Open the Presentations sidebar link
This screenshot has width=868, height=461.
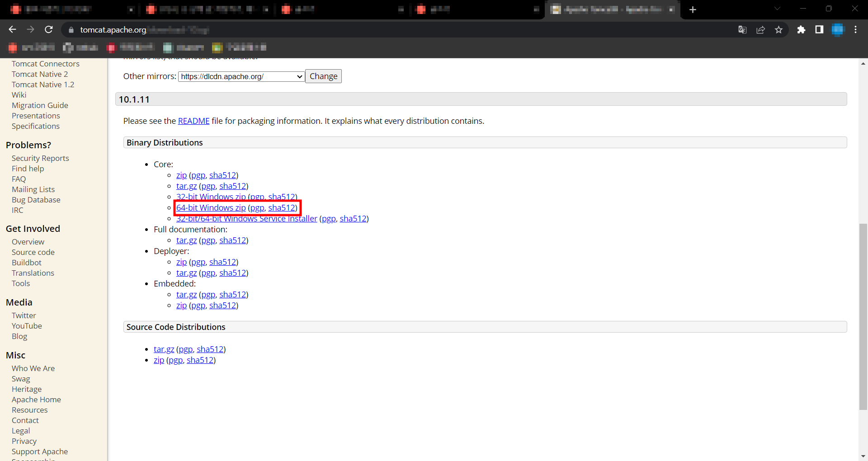tap(36, 116)
